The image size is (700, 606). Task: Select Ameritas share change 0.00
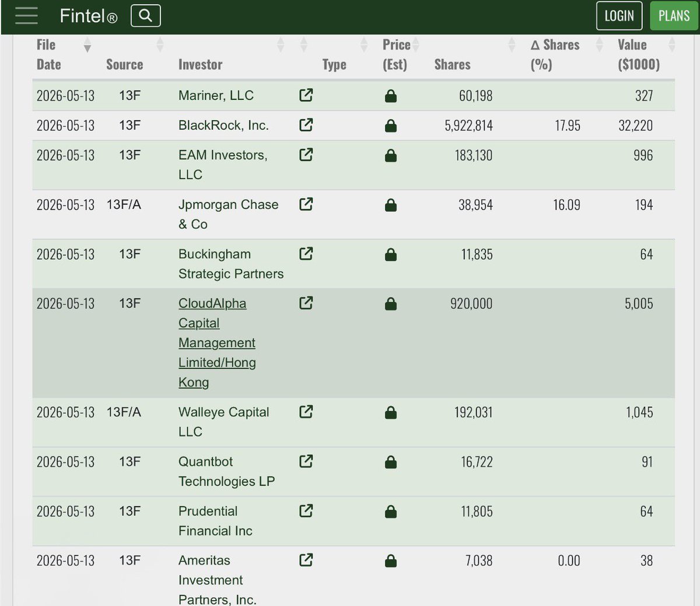click(x=569, y=561)
